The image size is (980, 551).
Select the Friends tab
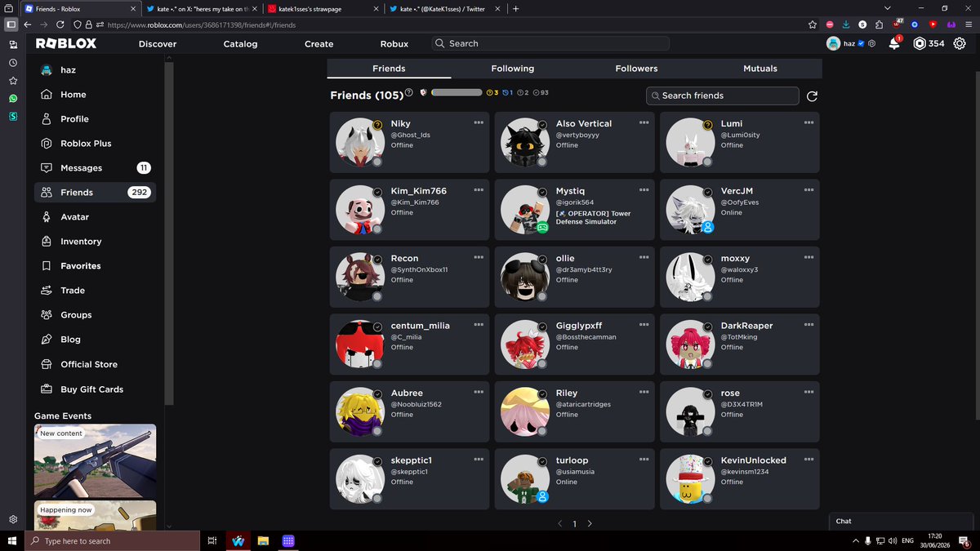point(389,69)
